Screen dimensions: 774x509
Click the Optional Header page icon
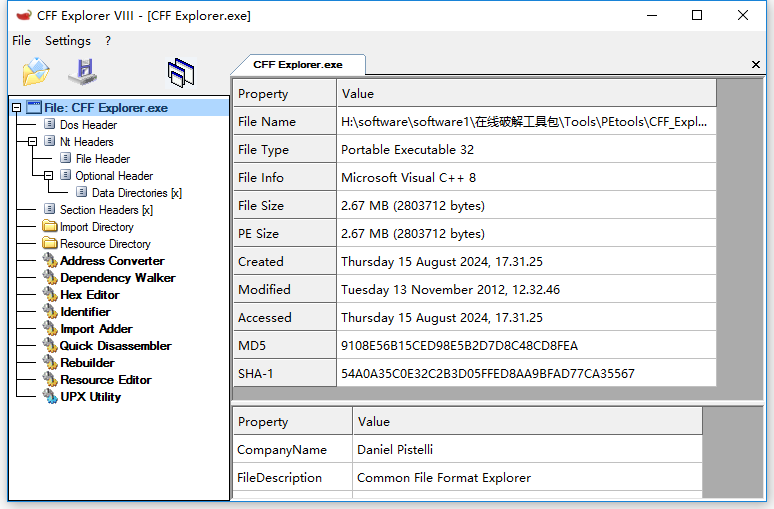[x=65, y=175]
